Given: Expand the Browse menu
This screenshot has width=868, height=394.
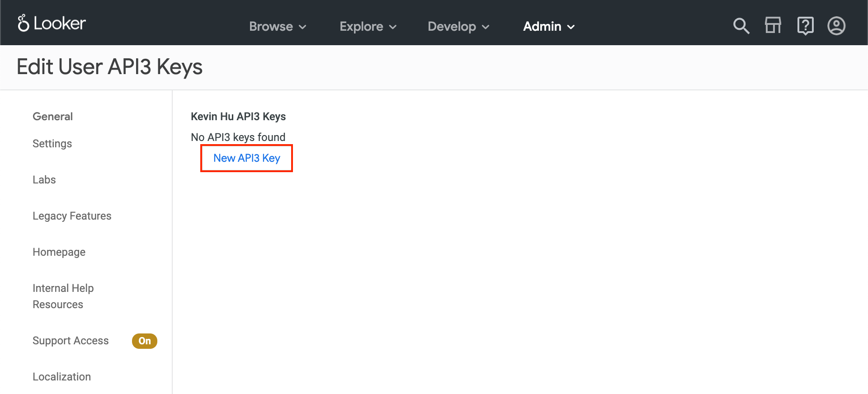Looking at the screenshot, I should coord(278,27).
